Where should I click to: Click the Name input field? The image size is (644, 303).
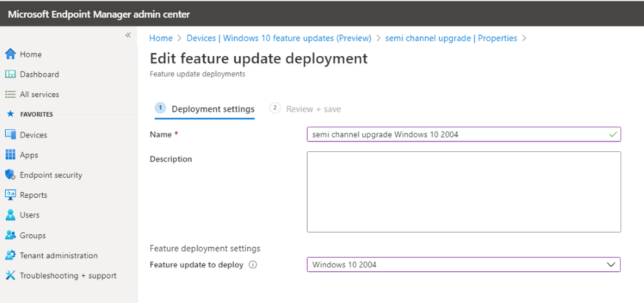[458, 134]
